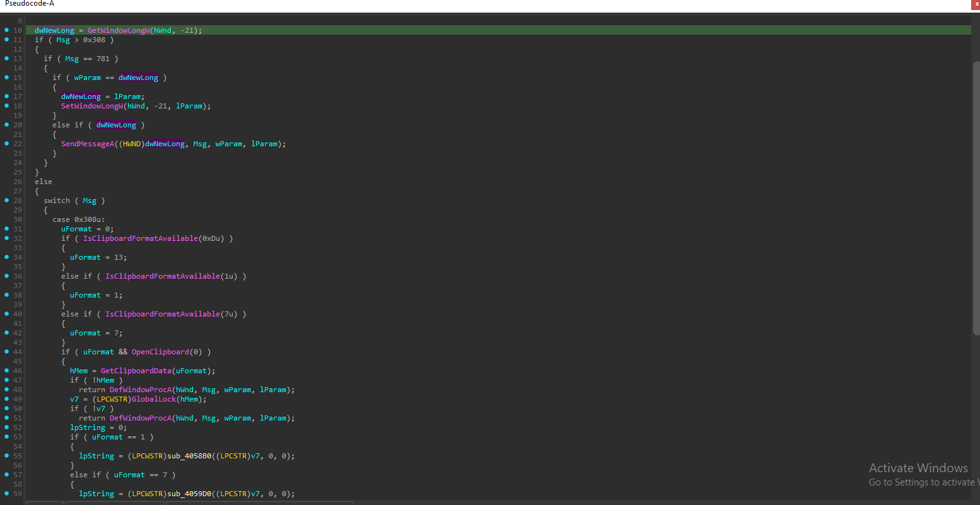Click the switch keyword on line 28

pos(57,200)
